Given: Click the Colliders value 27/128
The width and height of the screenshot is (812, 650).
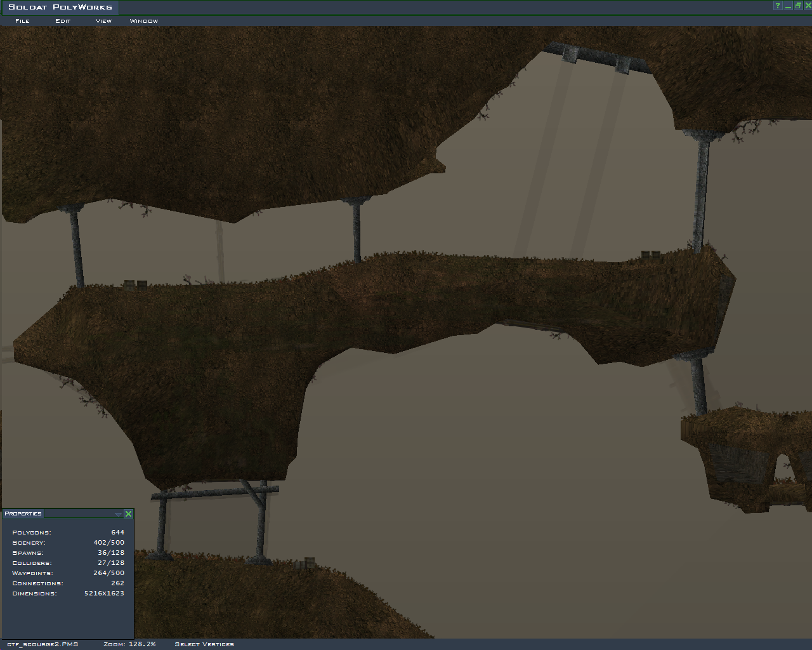Looking at the screenshot, I should click(x=111, y=563).
